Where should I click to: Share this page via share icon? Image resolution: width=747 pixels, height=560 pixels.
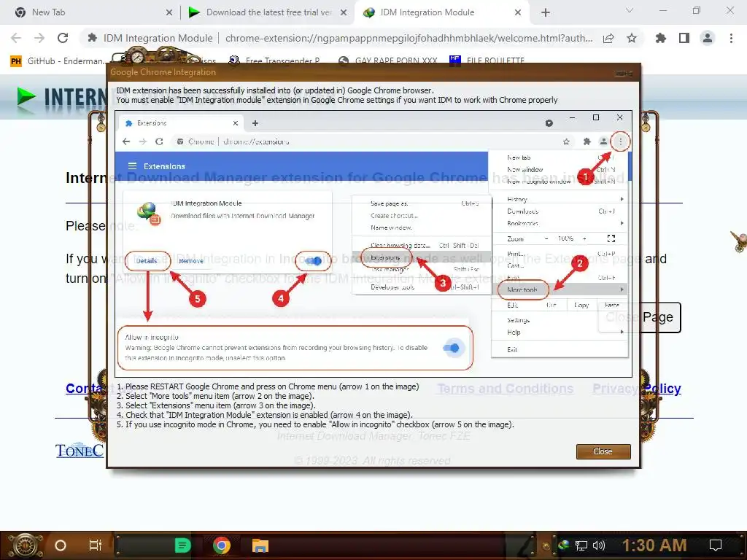pos(608,39)
